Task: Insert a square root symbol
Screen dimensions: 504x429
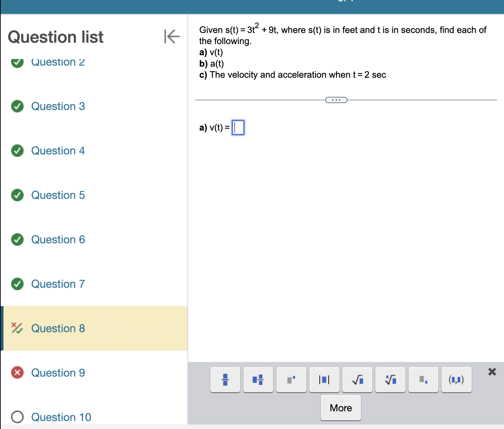Action: 357,379
